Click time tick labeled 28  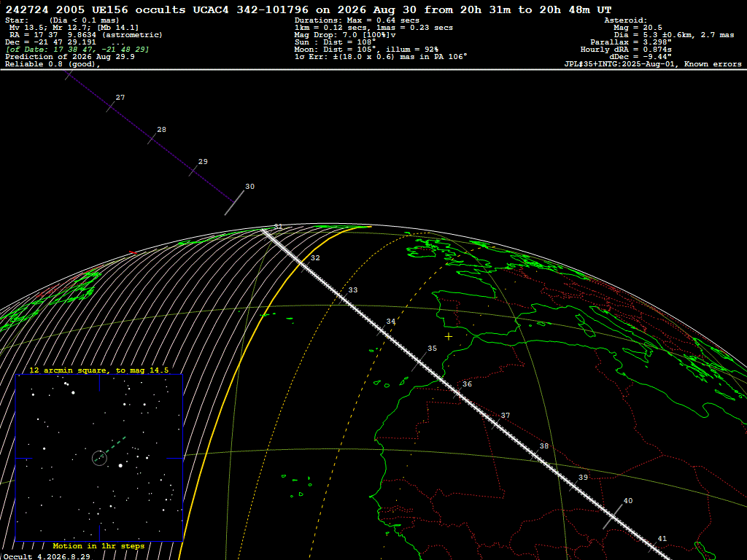[161, 129]
